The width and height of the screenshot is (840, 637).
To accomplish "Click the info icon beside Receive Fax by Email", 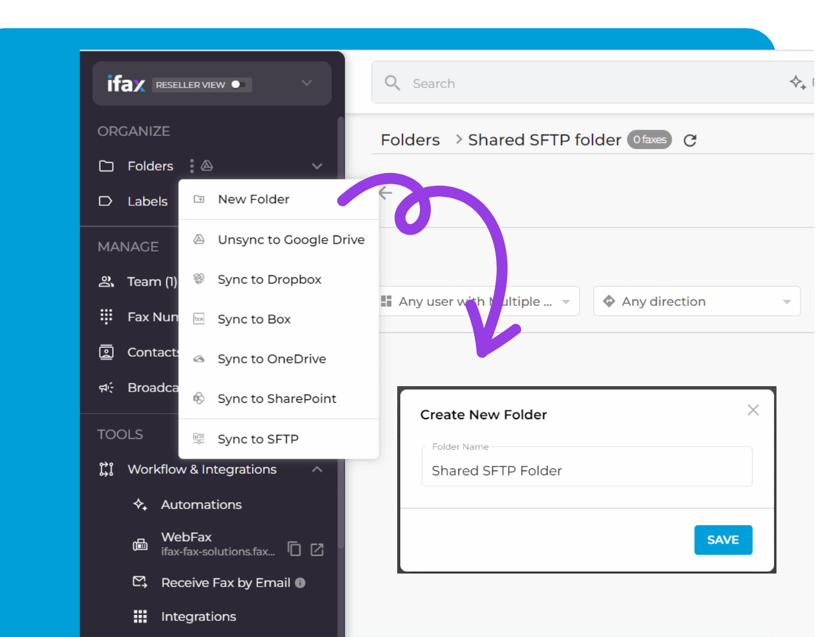I will pos(300,583).
